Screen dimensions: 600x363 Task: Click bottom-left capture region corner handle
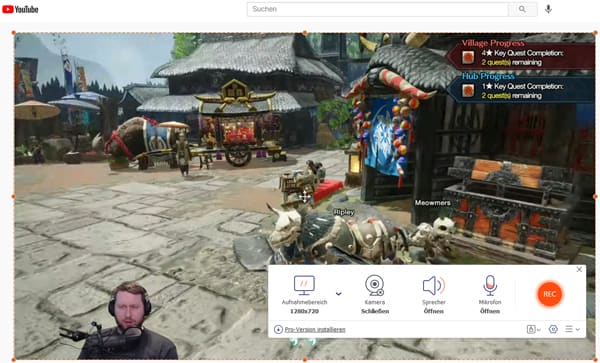14,360
